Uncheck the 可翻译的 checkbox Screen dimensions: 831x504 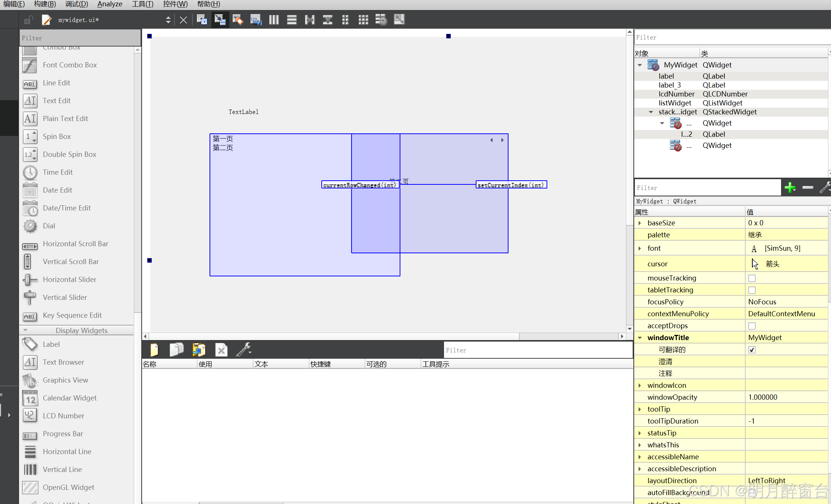[x=752, y=350]
